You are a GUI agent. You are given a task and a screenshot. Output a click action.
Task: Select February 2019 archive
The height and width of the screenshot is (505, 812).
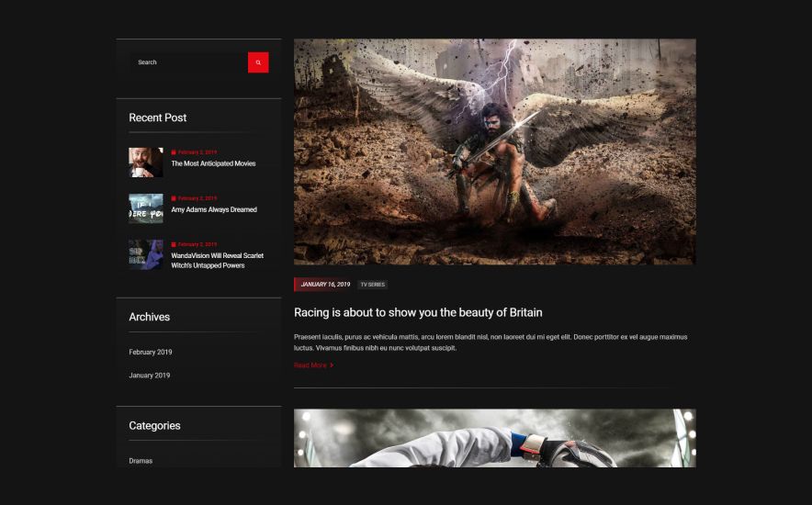pyautogui.click(x=150, y=352)
